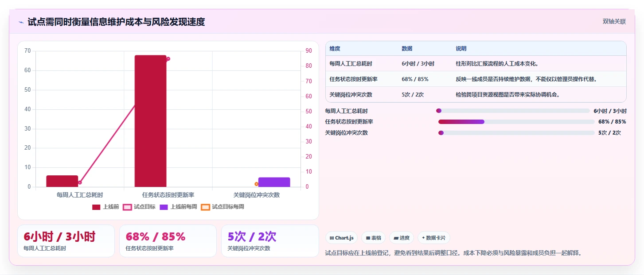Click the progress bar for 每周人工汇总耗时

pos(513,111)
